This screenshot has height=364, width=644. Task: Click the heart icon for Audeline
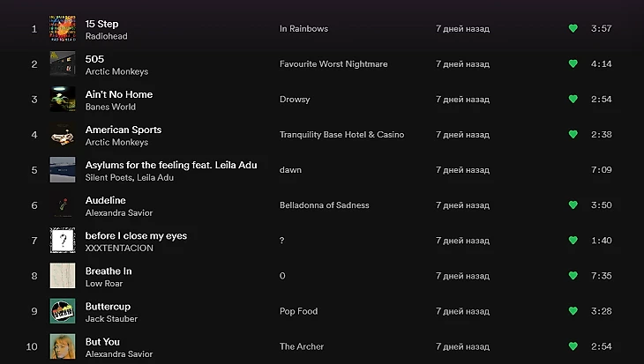click(573, 204)
